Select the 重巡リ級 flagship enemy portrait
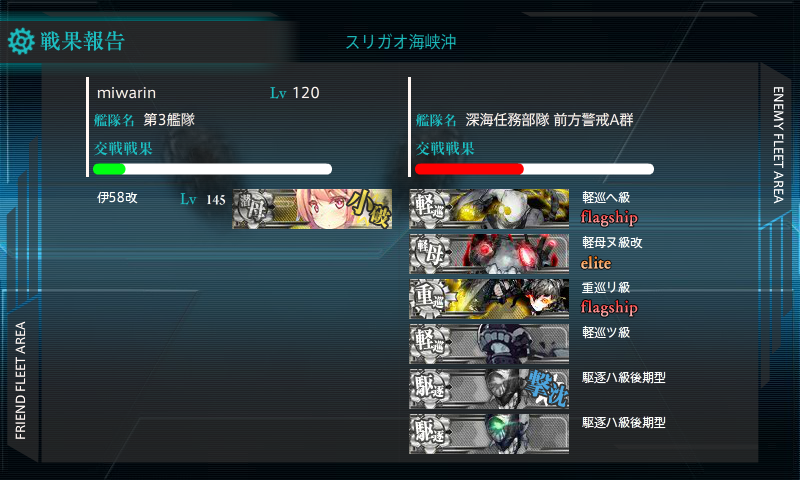The width and height of the screenshot is (800, 480). coord(489,298)
